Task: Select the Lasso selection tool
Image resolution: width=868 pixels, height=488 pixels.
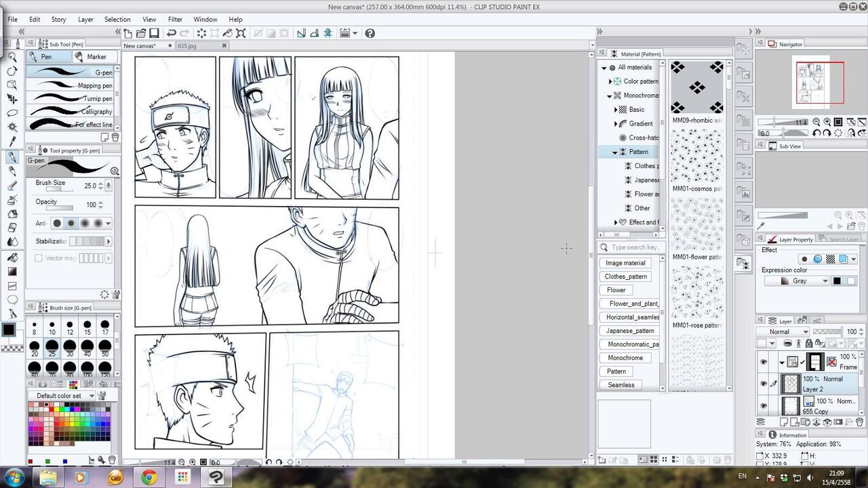Action: click(x=12, y=113)
